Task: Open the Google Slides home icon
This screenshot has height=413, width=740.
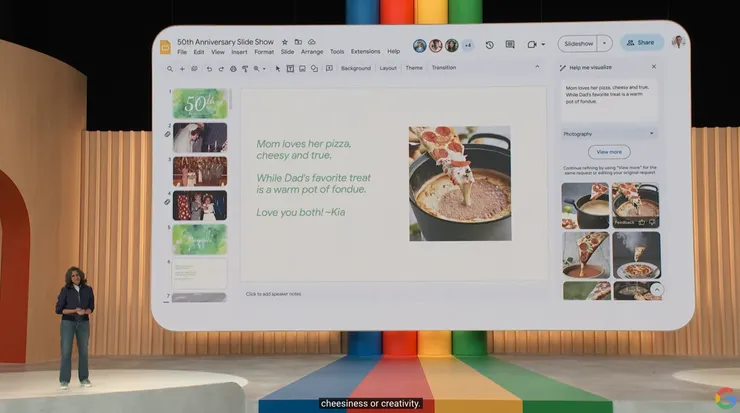Action: pos(165,47)
